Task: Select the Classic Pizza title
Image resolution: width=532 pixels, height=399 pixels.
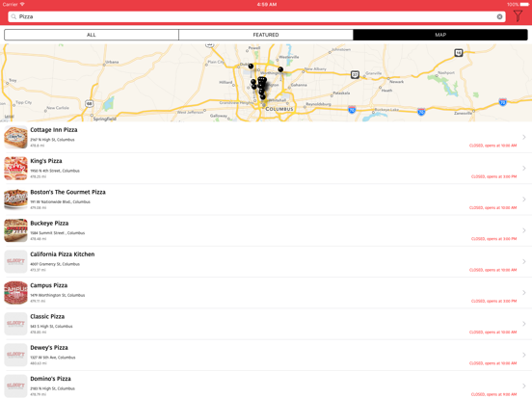Action: click(47, 316)
